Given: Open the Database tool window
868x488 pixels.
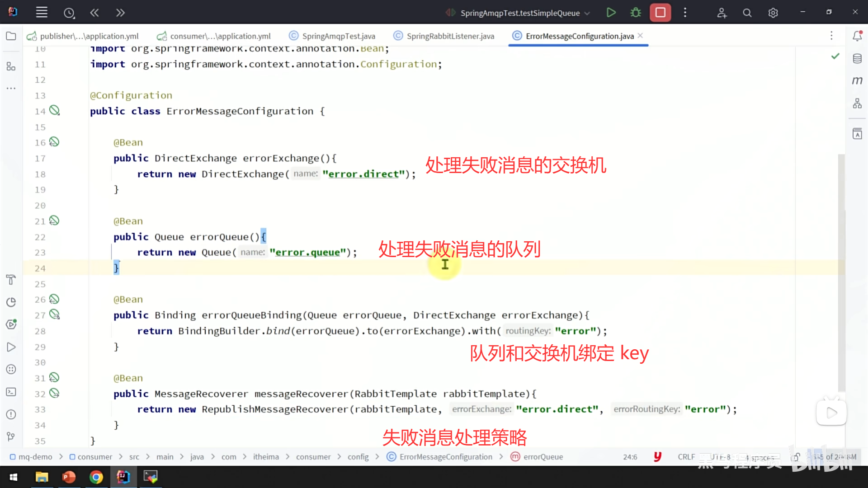Looking at the screenshot, I should coord(857,59).
